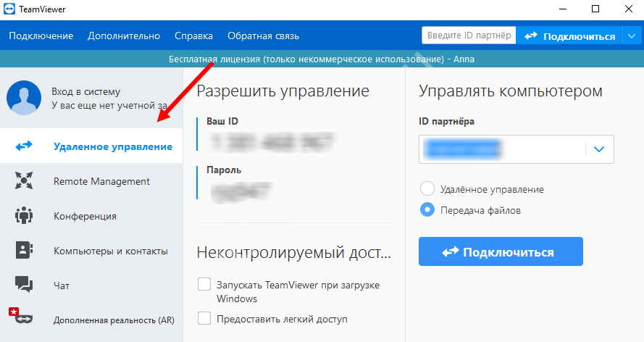Screen dimensions: 644x342
Task: Select the Удалённое управление radio option
Action: click(x=427, y=189)
